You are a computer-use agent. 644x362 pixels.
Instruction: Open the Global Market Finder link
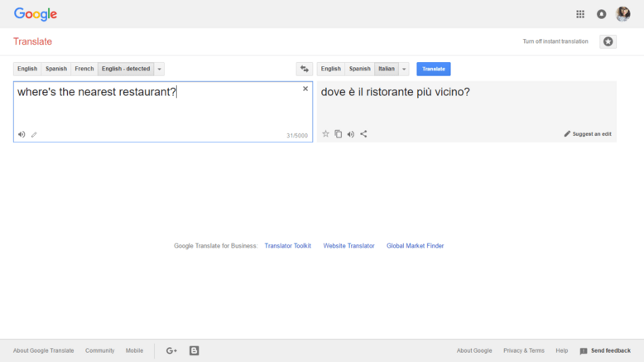click(x=415, y=246)
